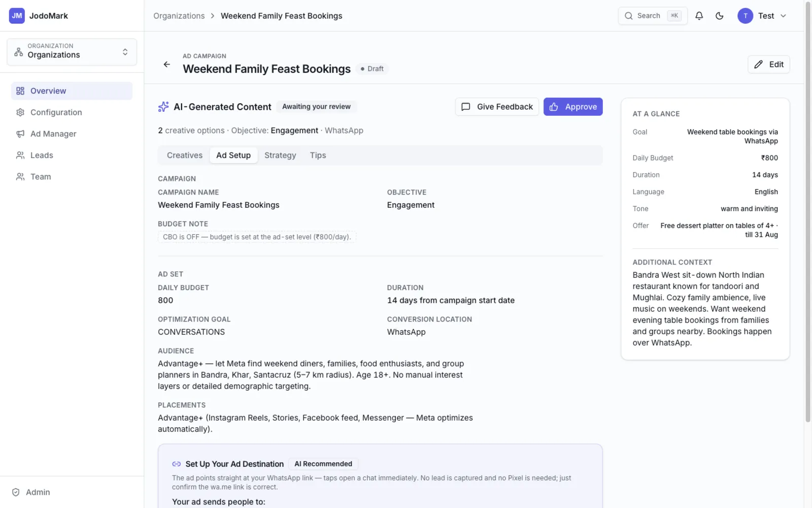Screen dimensions: 812x508
Task: Open the Search box
Action: pyautogui.click(x=653, y=16)
